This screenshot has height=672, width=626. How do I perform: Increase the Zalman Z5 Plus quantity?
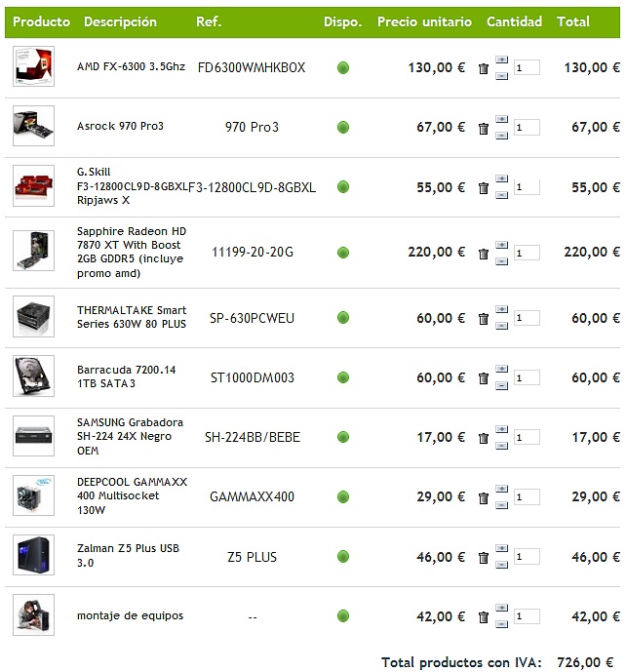(x=501, y=551)
